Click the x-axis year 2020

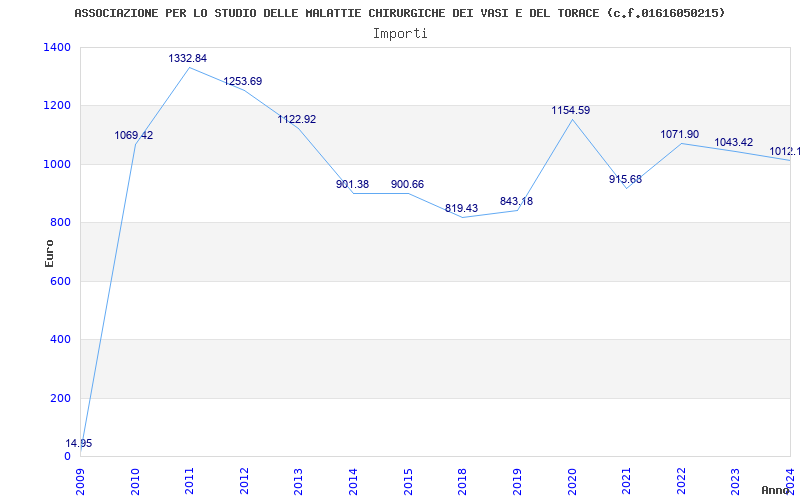click(572, 481)
